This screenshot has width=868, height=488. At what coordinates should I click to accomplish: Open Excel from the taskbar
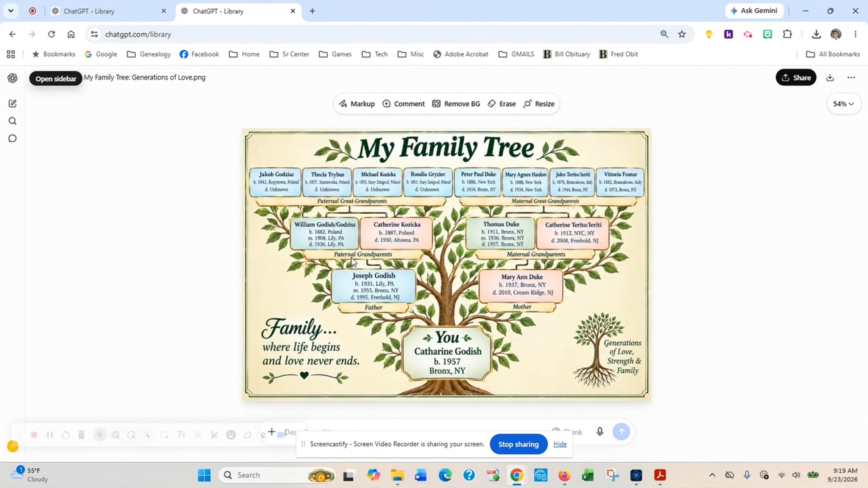point(588,475)
